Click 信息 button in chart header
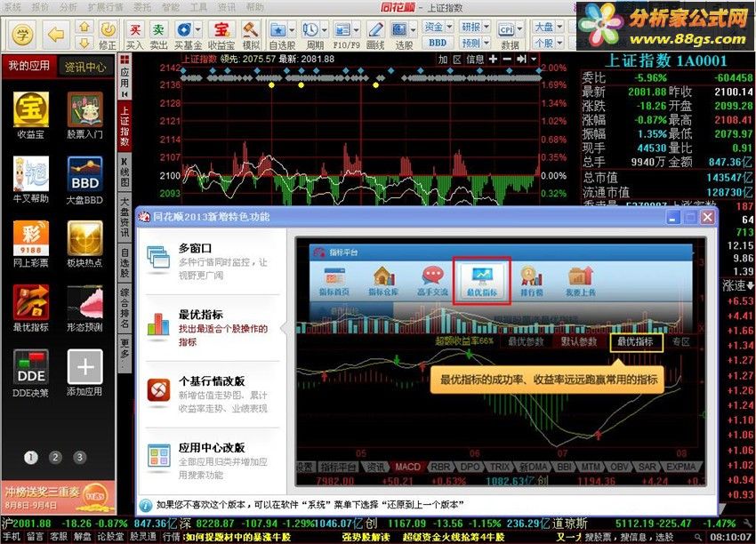The width and height of the screenshot is (756, 544). 475,60
